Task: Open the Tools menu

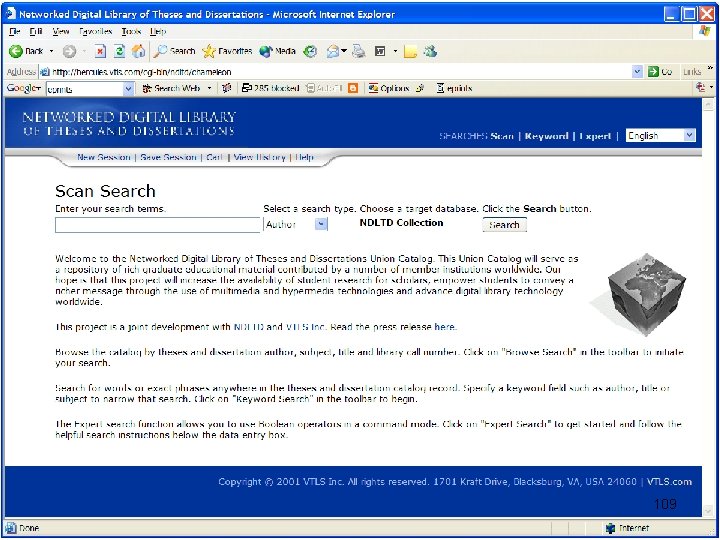Action: point(131,31)
